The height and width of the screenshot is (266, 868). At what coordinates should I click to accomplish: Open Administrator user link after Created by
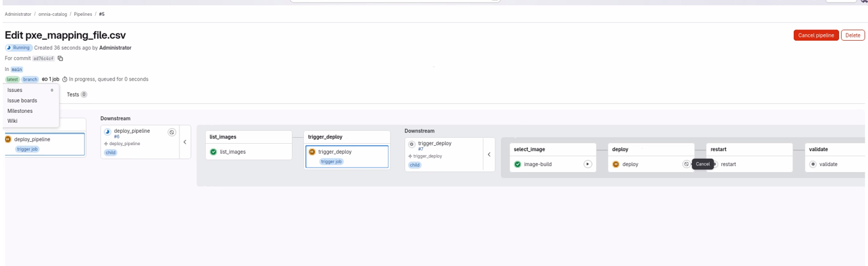pos(115,48)
